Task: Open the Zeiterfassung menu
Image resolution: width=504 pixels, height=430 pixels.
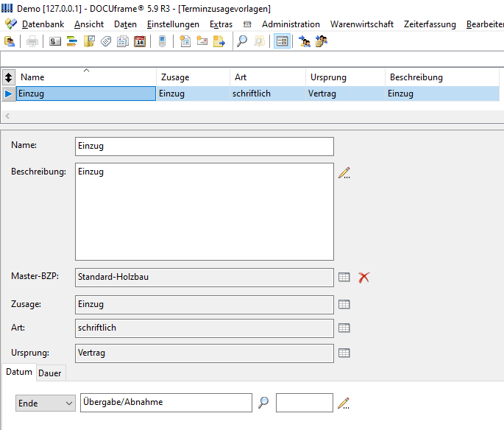Action: coord(430,24)
